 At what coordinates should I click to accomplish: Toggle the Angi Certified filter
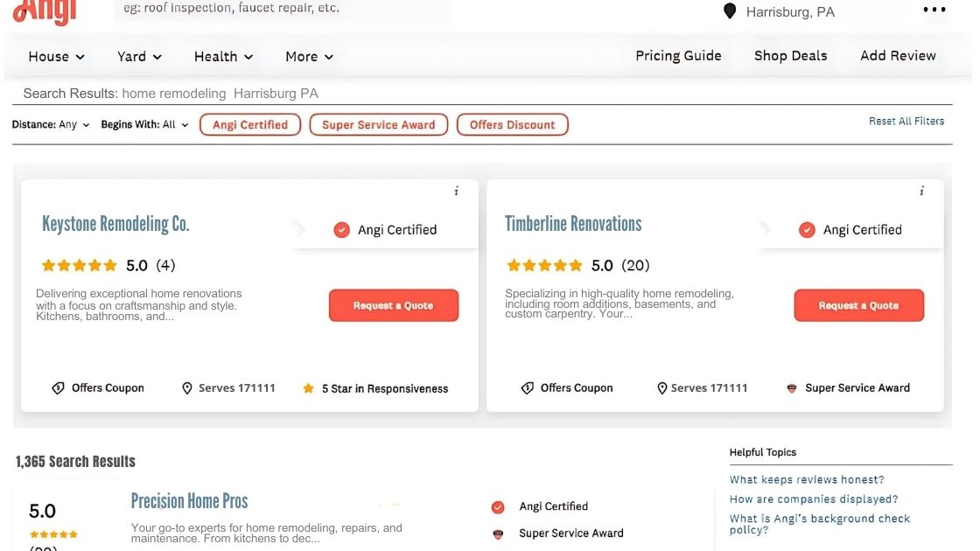tap(250, 125)
